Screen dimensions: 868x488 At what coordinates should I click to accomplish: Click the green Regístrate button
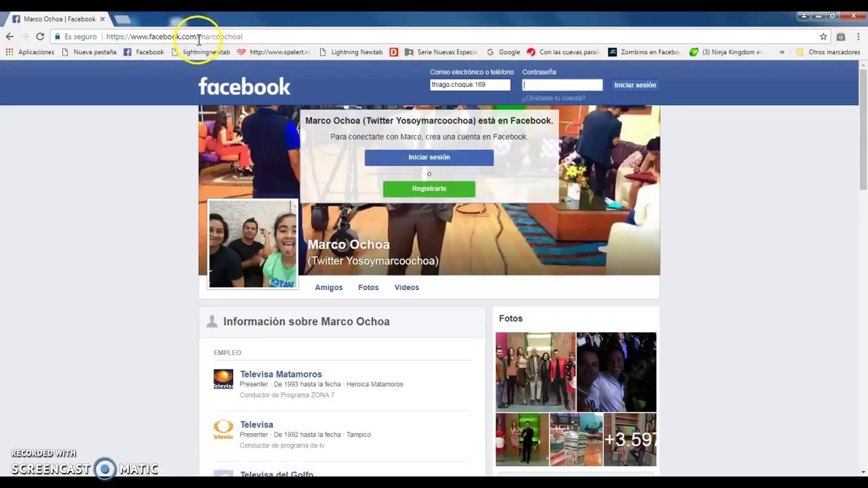pyautogui.click(x=429, y=188)
